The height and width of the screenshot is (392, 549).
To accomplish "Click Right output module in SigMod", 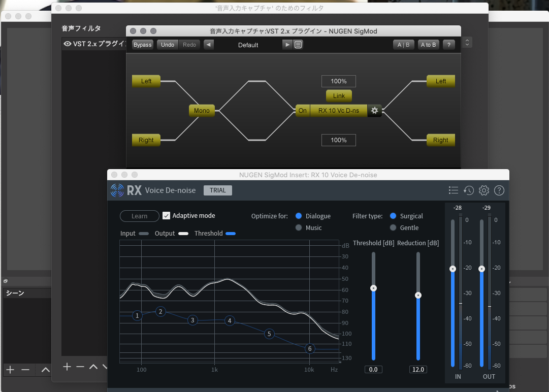I will point(441,140).
